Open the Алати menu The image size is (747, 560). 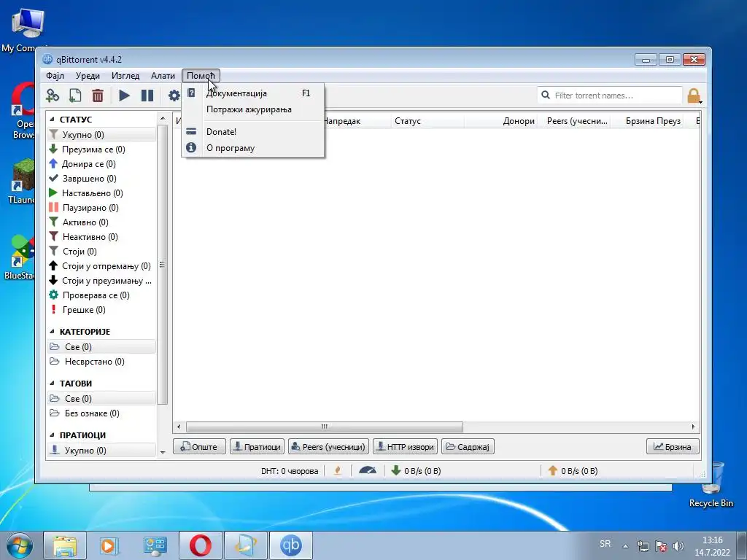click(x=163, y=76)
